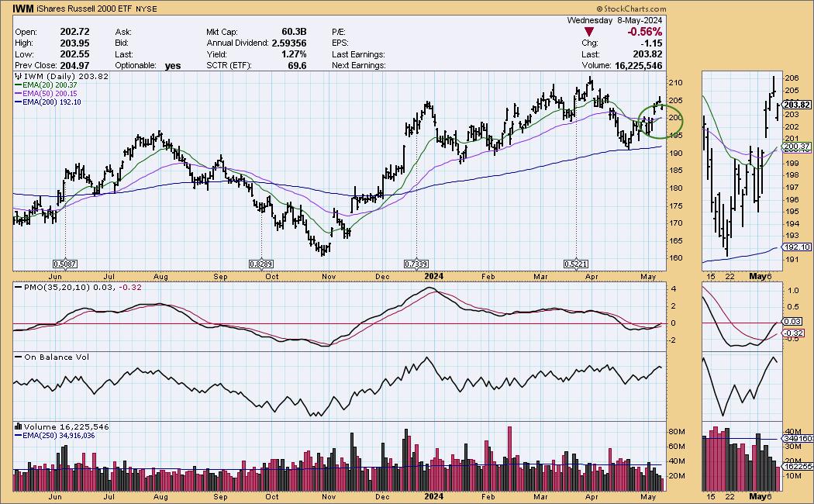Click the red down-triangle change indicator

[x=590, y=32]
